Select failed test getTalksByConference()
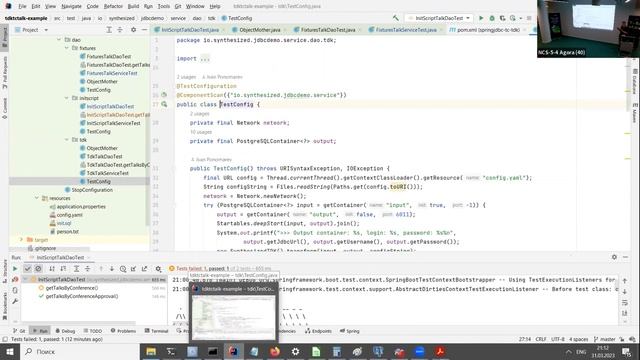Viewport: 640px width, 360px height. click(x=71, y=288)
